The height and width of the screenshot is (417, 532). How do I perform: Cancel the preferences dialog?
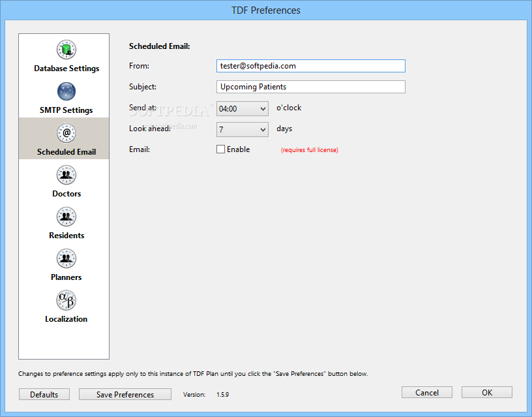click(x=427, y=393)
